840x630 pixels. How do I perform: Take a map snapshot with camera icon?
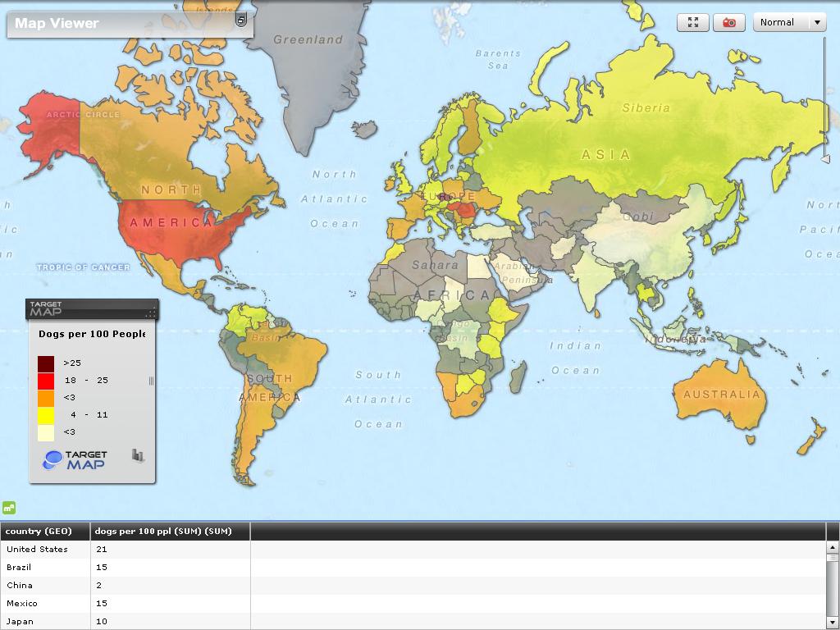tap(728, 23)
